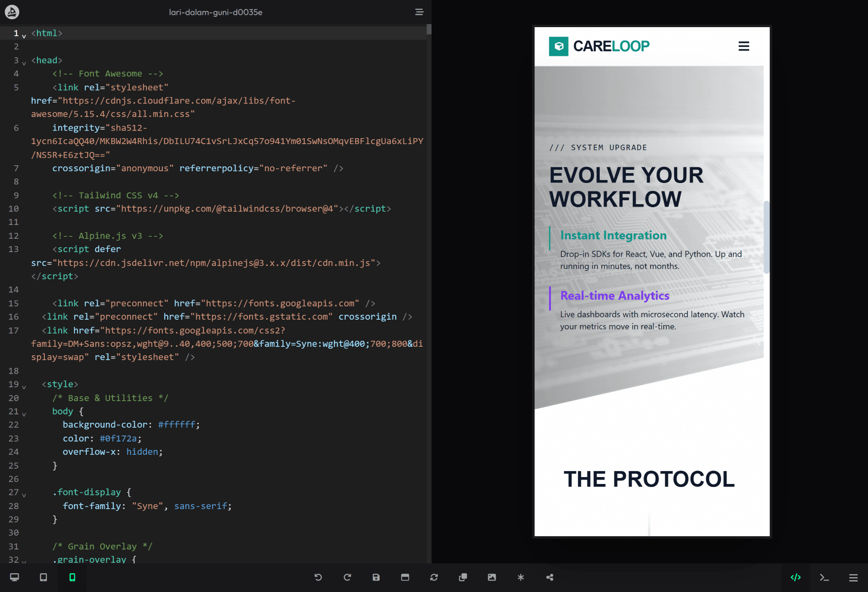
Task: Click the asterisk icon in bottom toolbar
Action: point(521,577)
